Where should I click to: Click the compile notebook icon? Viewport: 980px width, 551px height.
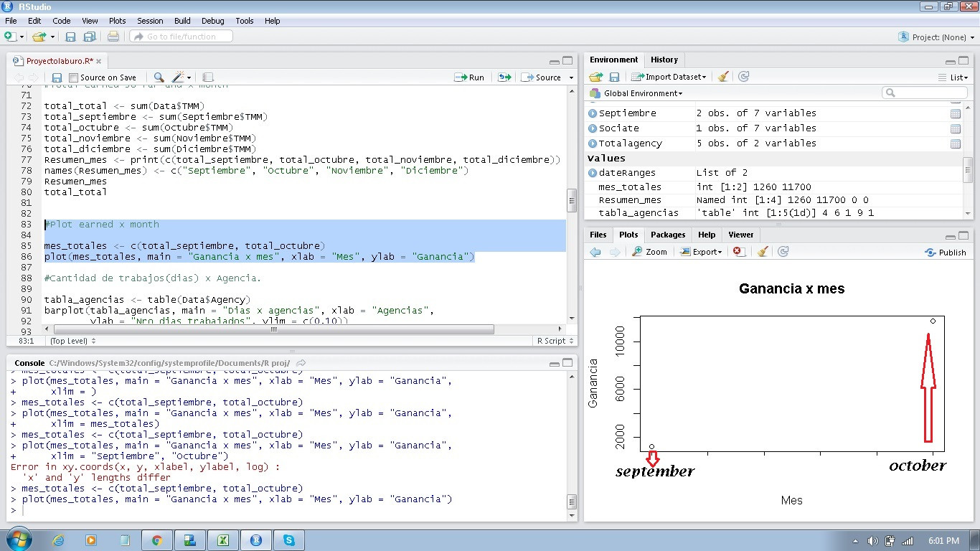click(208, 77)
